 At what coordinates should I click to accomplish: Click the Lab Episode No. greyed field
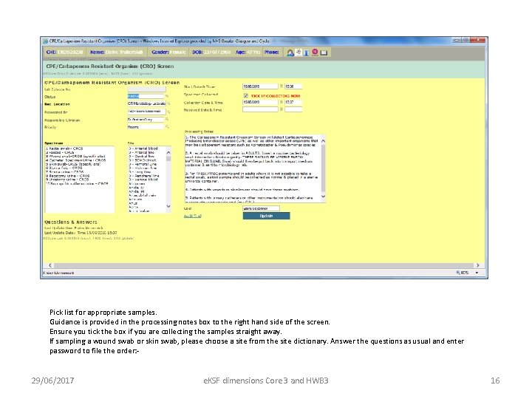coord(146,89)
